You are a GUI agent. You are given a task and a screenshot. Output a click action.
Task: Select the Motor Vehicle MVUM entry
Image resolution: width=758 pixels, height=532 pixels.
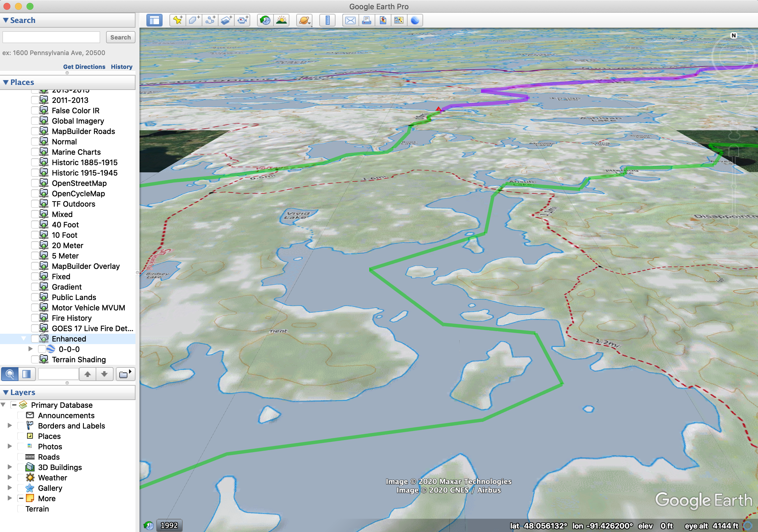(88, 307)
